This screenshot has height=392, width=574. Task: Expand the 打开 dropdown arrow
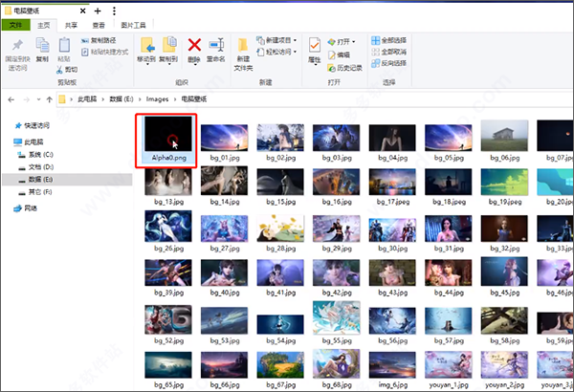pyautogui.click(x=354, y=42)
